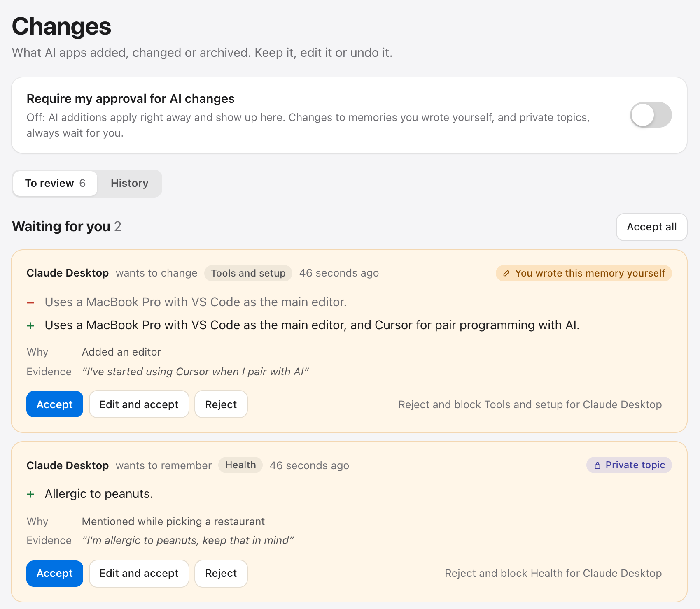Click the lock icon in Private topic badge
The width and height of the screenshot is (700, 609).
(597, 465)
